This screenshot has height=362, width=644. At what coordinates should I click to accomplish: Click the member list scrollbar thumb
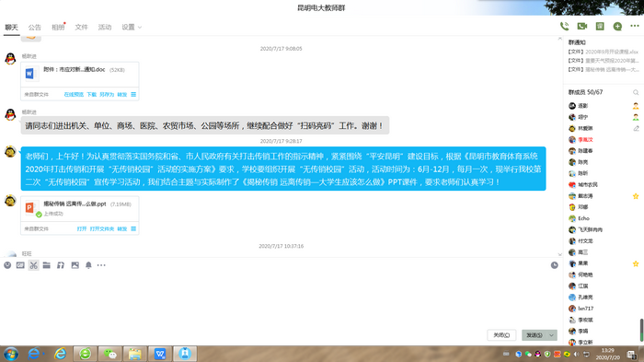pyautogui.click(x=641, y=330)
